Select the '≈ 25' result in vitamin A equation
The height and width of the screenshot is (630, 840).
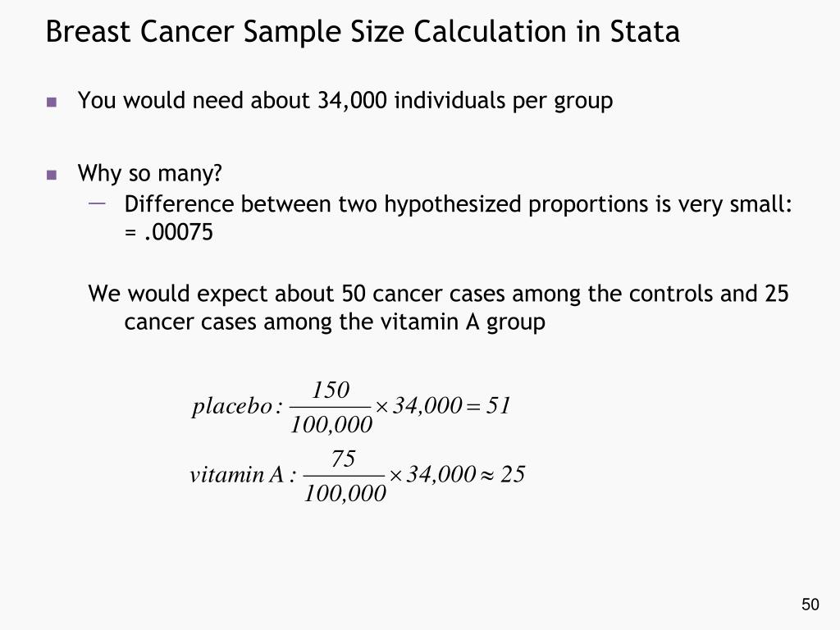[503, 474]
